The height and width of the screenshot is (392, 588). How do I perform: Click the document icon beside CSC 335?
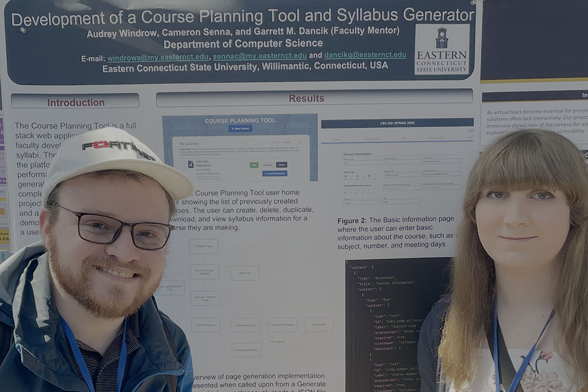191,165
